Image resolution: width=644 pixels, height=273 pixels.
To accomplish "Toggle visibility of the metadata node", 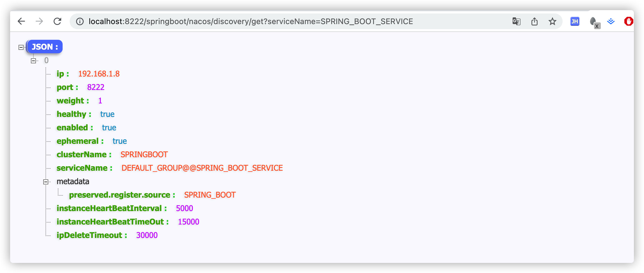I will [46, 182].
